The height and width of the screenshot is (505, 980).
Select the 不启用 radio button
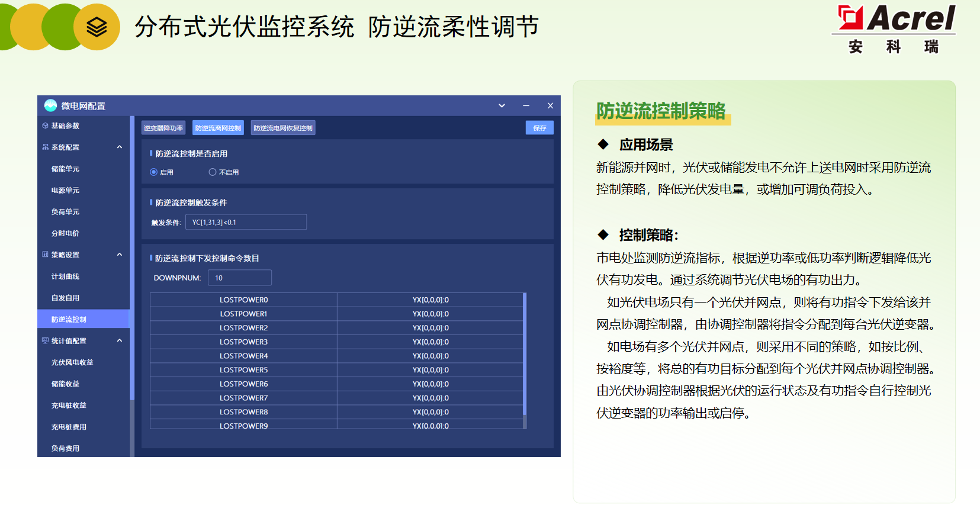tap(212, 172)
